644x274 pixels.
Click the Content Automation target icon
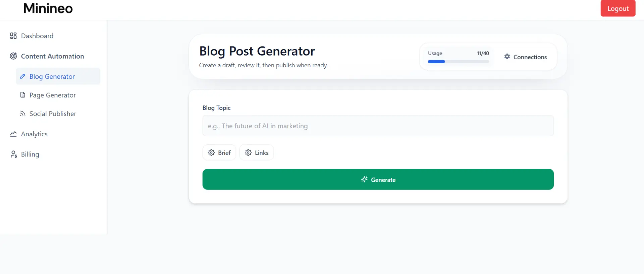[x=13, y=56]
